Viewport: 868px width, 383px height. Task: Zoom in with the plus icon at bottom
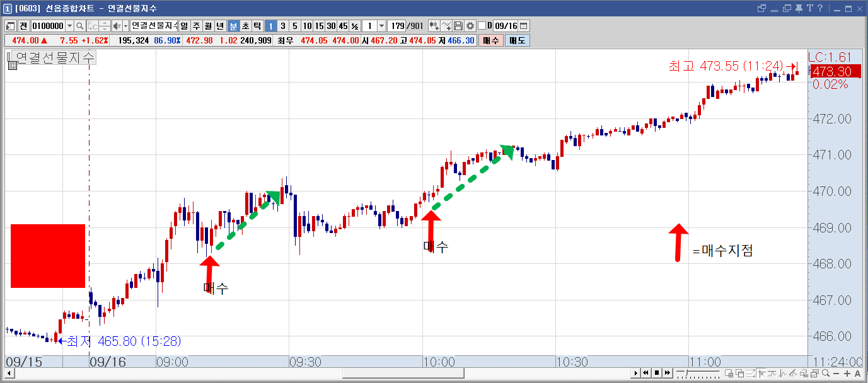(x=847, y=373)
